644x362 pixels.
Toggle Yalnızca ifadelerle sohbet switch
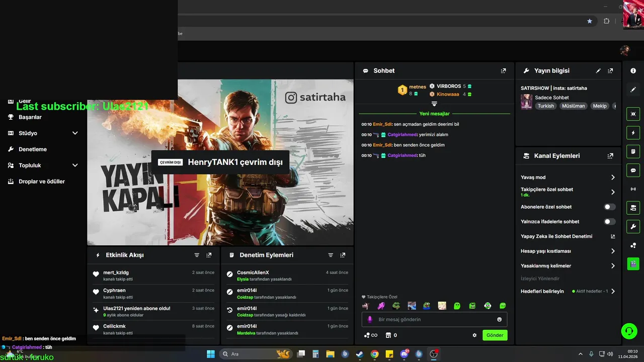[609, 221]
